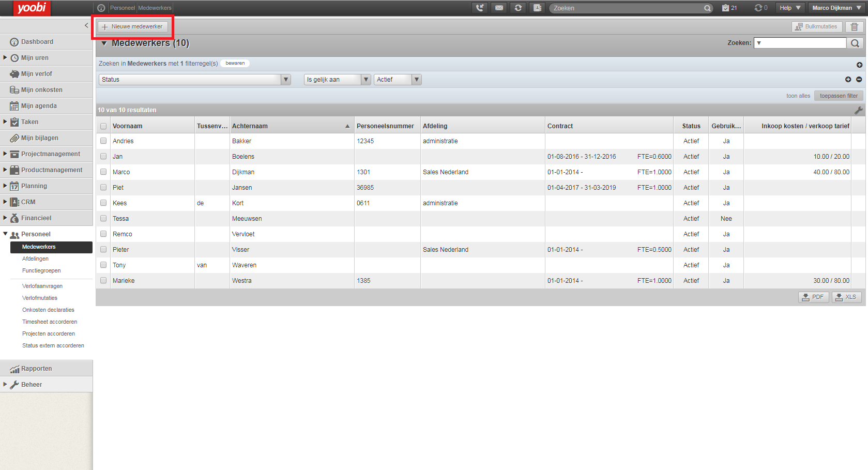868x470 pixels.
Task: Open the Status filter field dropdown
Action: point(195,80)
